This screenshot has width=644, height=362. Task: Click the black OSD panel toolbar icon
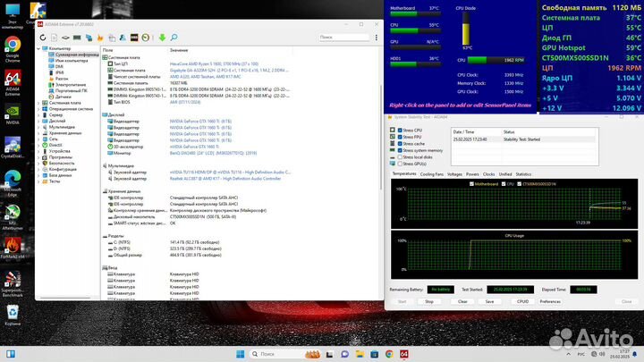click(134, 38)
